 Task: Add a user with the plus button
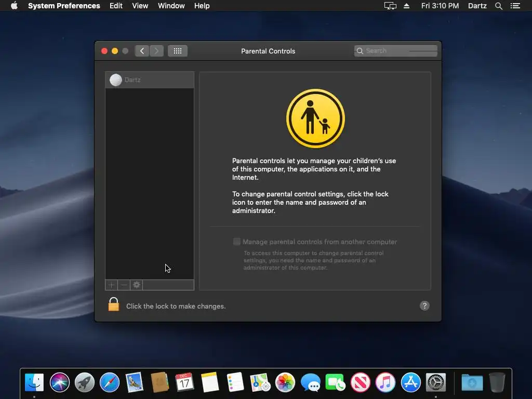coord(111,285)
